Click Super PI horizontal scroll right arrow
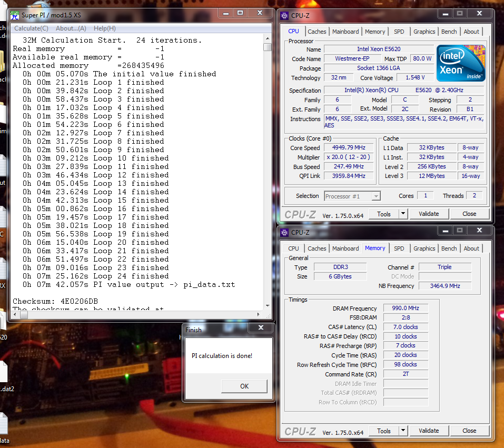The image size is (504, 448). [x=259, y=315]
